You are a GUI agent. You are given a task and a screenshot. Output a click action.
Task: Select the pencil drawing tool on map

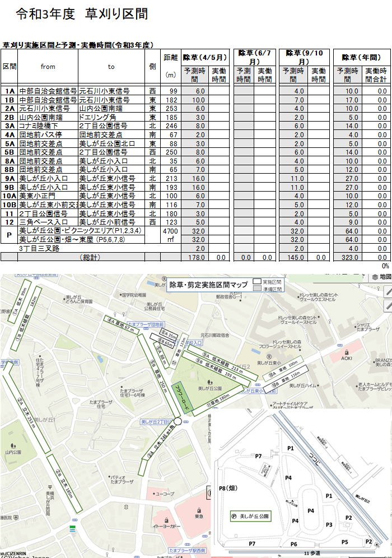[x=389, y=292]
